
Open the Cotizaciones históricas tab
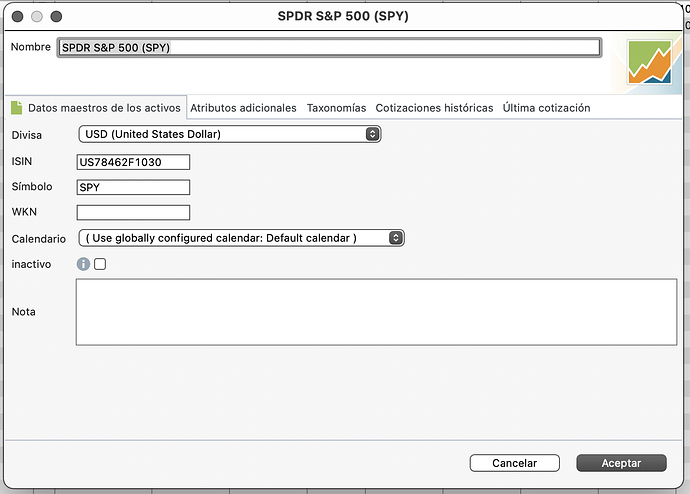click(x=434, y=108)
